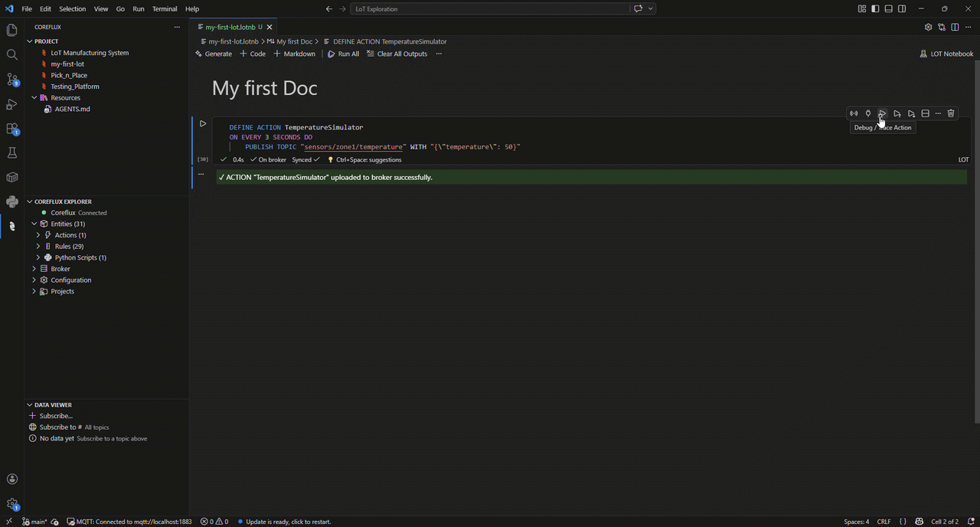Image resolution: width=980 pixels, height=527 pixels.
Task: Delete the cell using the trash icon
Action: click(x=951, y=113)
